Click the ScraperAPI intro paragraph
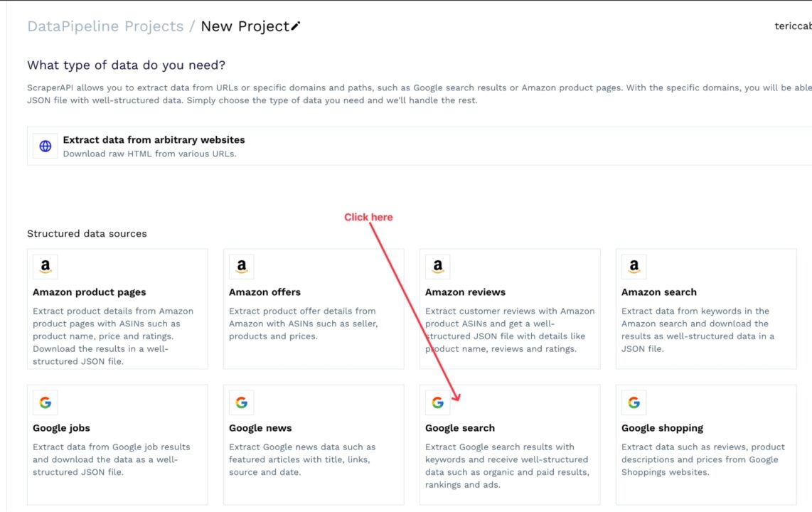 click(x=419, y=94)
